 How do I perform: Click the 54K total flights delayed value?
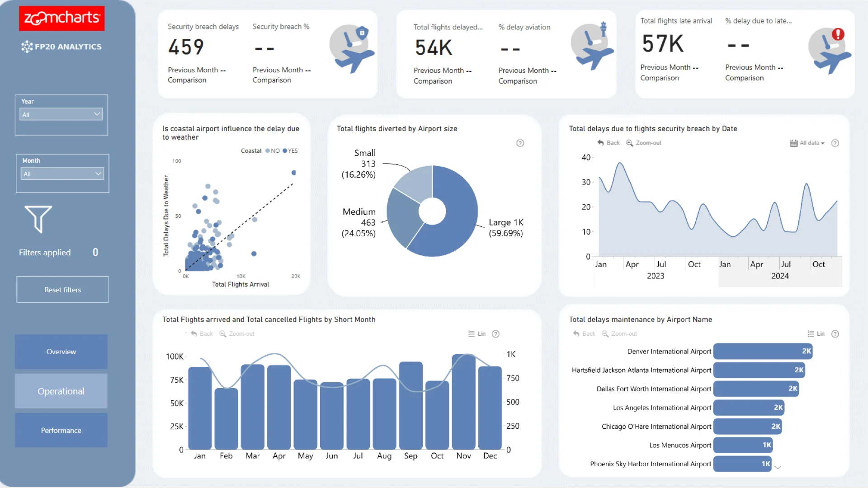tap(434, 47)
